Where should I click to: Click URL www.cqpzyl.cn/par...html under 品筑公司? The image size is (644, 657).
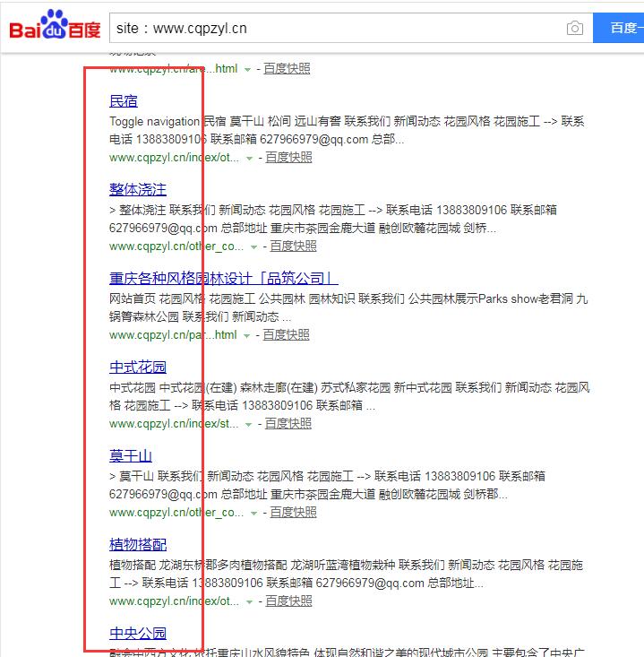[x=173, y=335]
